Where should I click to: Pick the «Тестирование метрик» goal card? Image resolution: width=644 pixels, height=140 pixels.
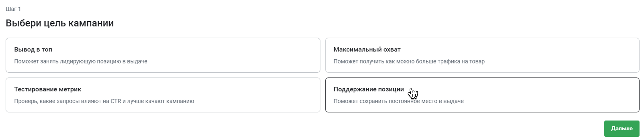pos(163,95)
